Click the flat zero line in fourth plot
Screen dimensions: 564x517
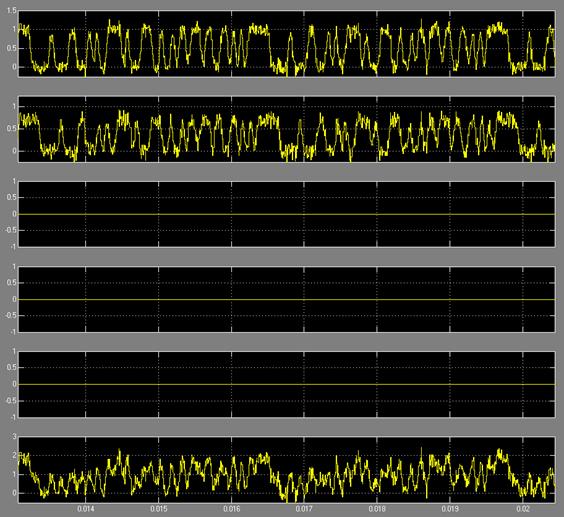(286, 299)
